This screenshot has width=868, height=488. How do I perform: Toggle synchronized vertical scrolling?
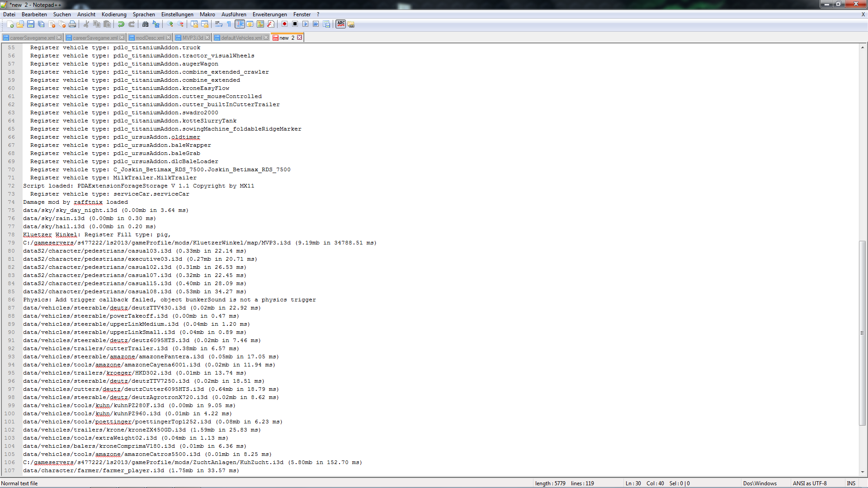(194, 24)
